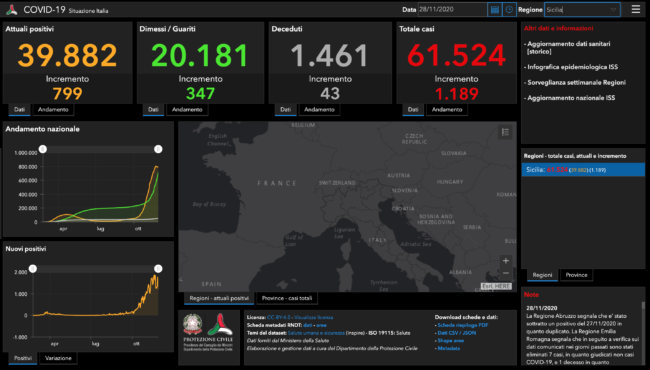This screenshot has width=650, height=370.
Task: Zoom out on the map with minus
Action: point(506,273)
